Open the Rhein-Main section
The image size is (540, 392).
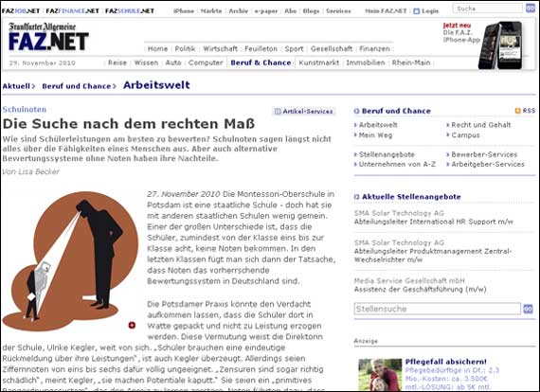click(411, 62)
